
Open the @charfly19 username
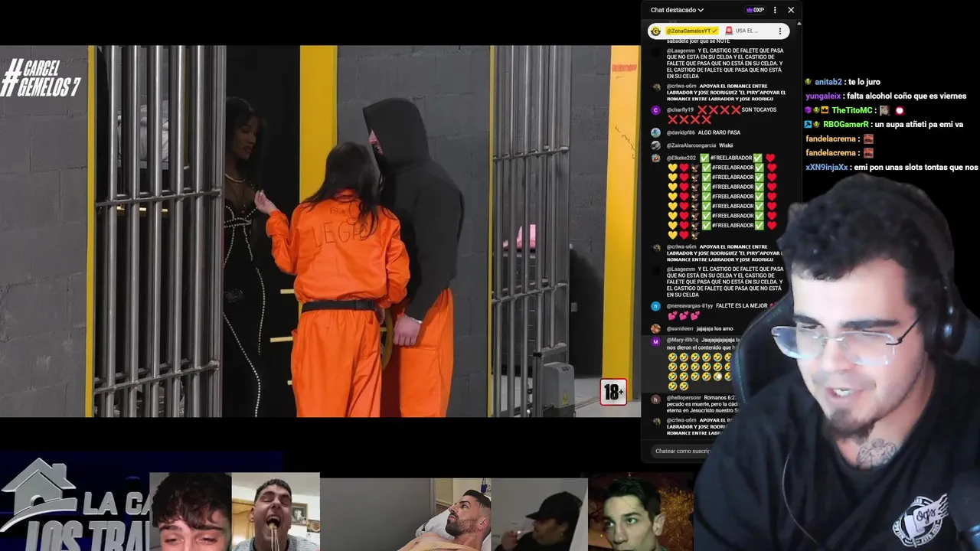[680, 110]
